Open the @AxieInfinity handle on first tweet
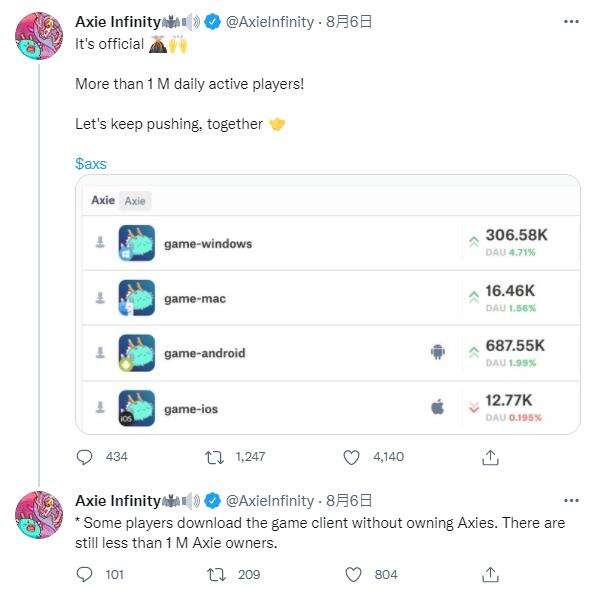The width and height of the screenshot is (597, 593). (270, 22)
